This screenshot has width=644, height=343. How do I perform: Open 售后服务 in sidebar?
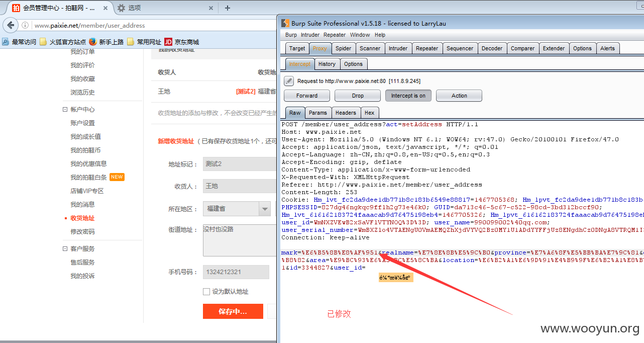82,262
